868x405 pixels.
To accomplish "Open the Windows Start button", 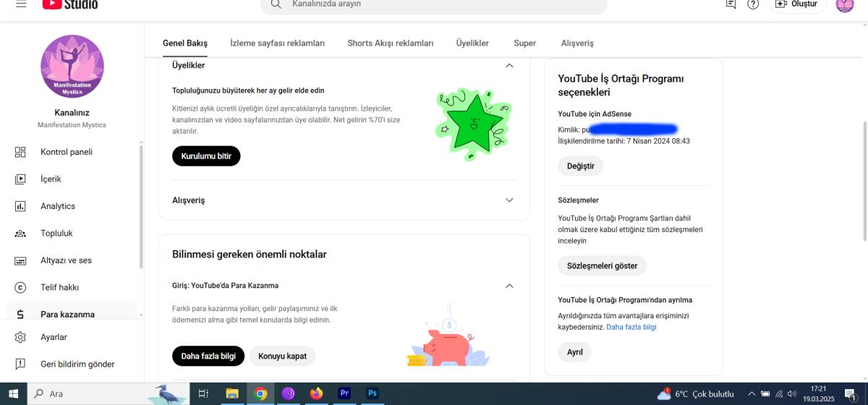I will pos(12,393).
